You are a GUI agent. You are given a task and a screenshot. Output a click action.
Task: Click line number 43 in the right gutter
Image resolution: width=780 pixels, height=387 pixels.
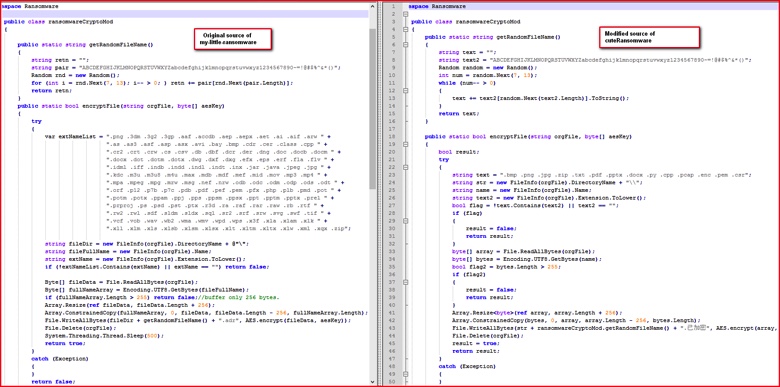tap(392, 328)
